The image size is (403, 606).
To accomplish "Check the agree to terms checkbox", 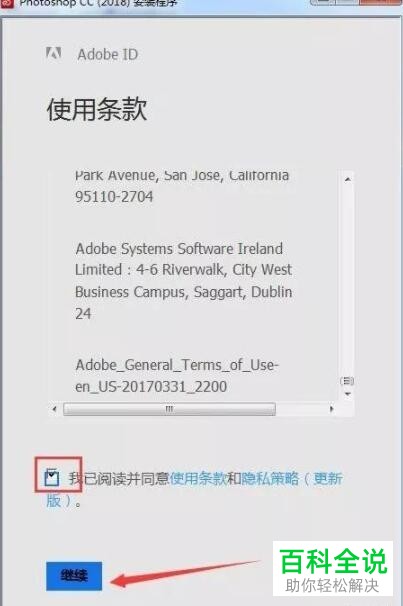I will point(52,477).
